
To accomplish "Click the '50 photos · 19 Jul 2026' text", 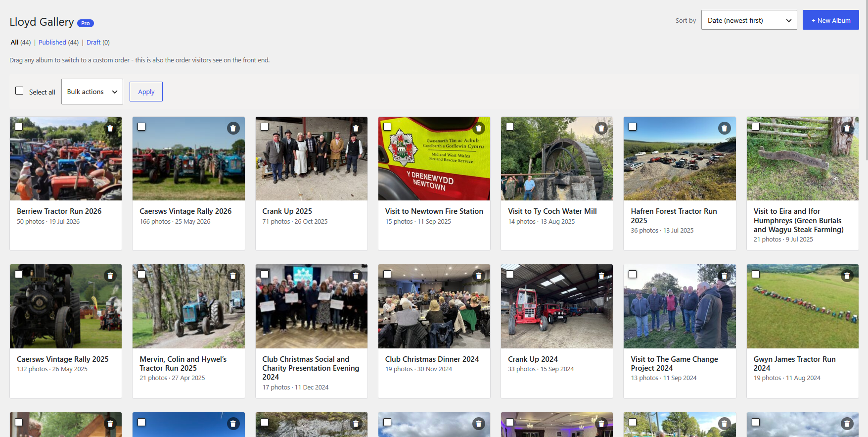I will coord(48,222).
